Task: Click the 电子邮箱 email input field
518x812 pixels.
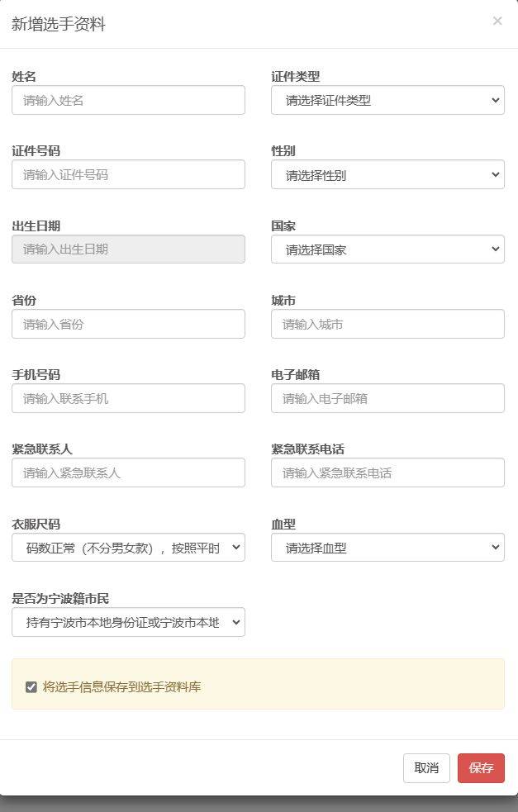Action: coord(387,398)
